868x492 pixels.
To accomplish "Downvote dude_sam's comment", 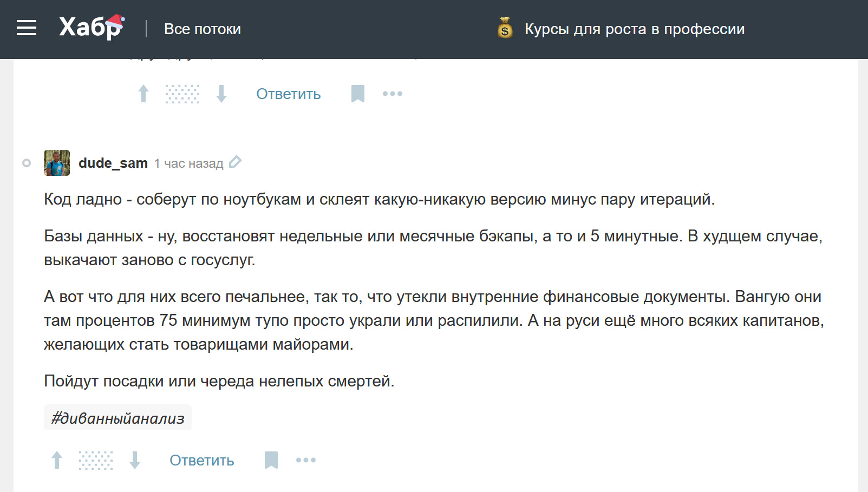I will (x=135, y=460).
